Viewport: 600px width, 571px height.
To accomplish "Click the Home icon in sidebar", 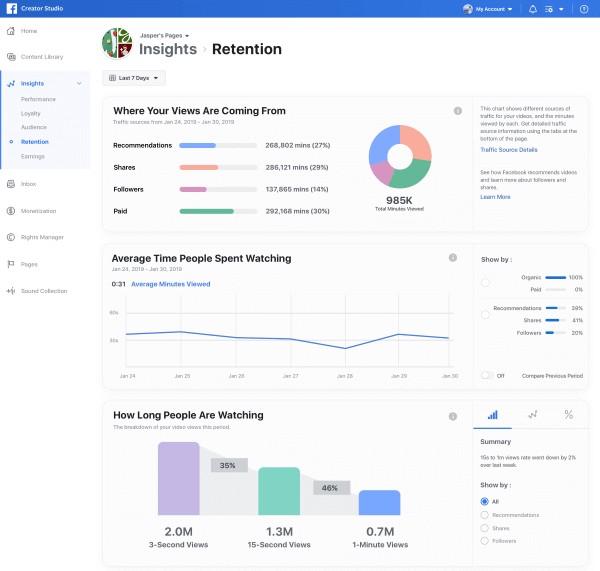I will tap(10, 31).
